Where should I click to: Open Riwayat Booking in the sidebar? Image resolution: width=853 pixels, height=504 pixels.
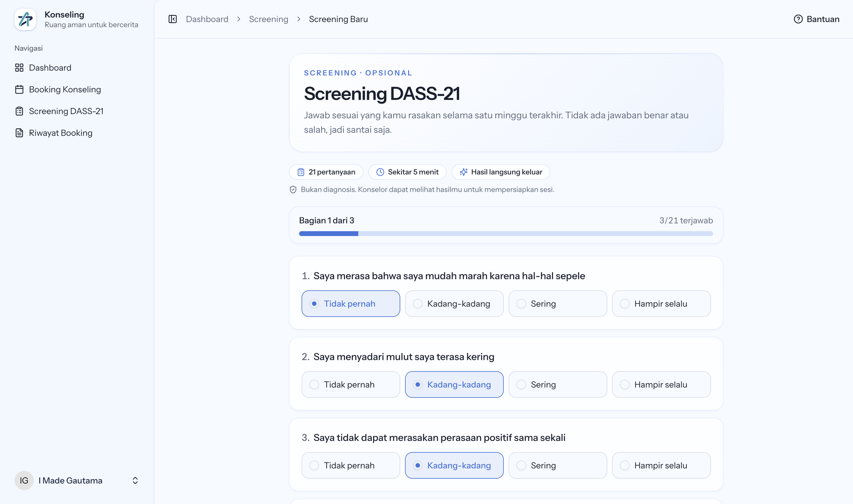77,133
